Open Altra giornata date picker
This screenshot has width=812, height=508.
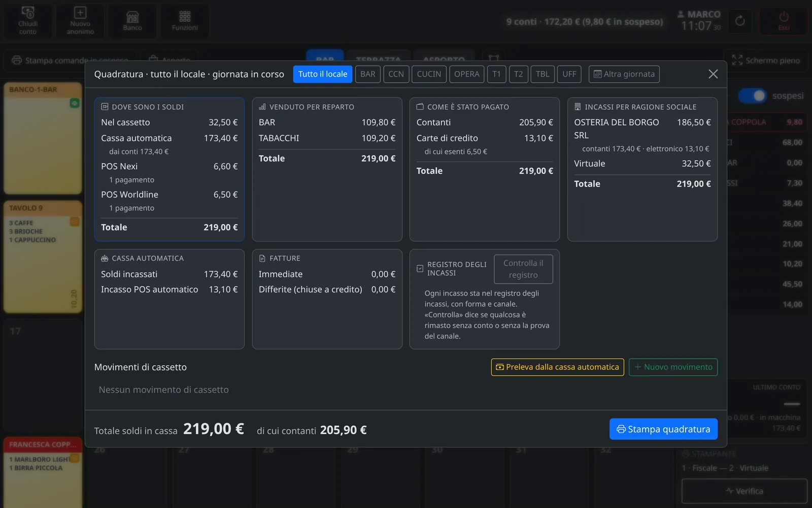tap(624, 74)
